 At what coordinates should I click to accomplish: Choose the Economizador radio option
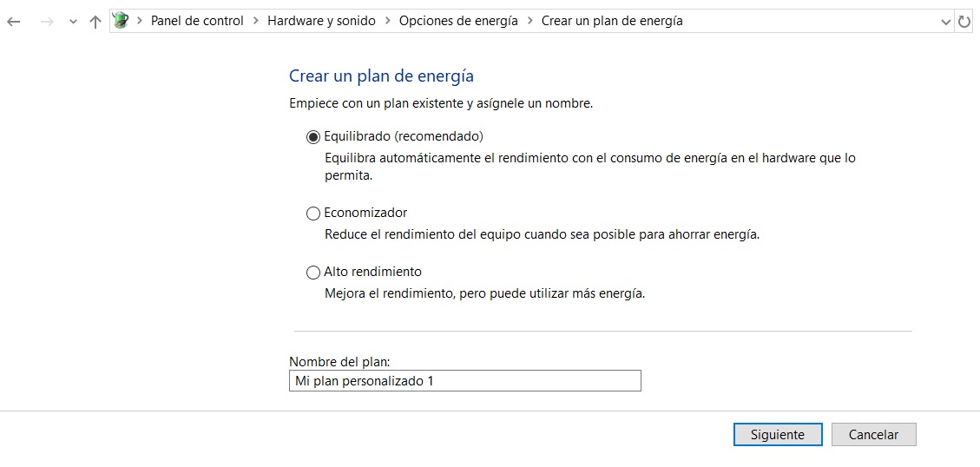[313, 214]
